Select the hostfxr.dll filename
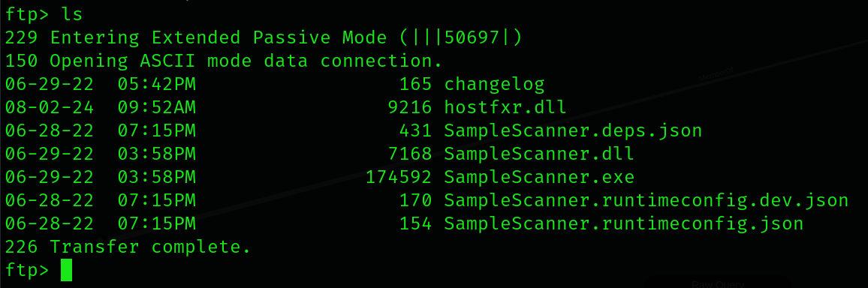The image size is (868, 288). pos(505,107)
